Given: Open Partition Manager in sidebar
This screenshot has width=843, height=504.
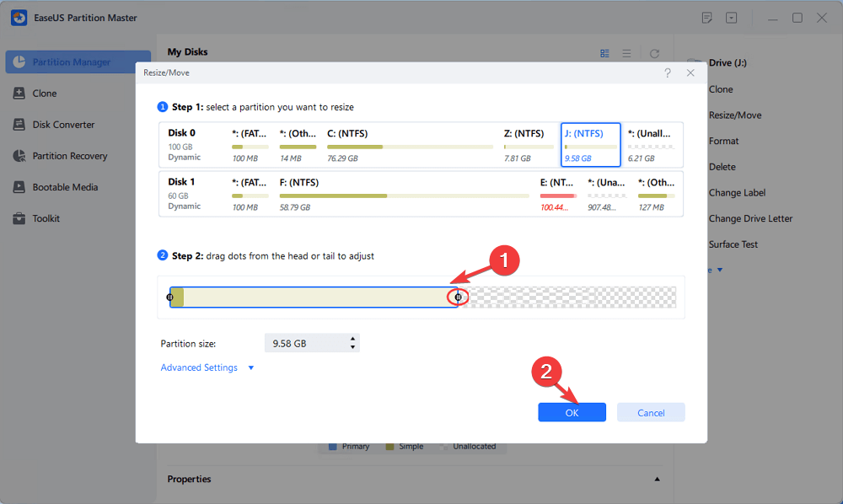Looking at the screenshot, I should coord(78,62).
